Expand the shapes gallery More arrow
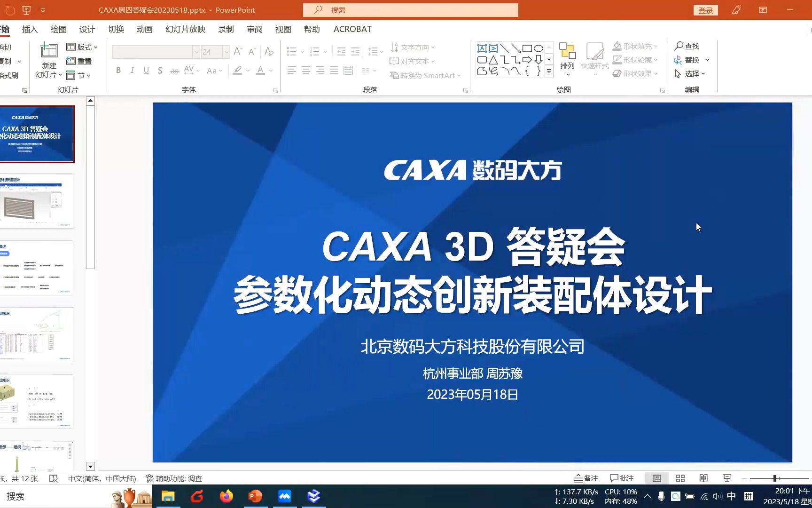Screen dimensions: 812x508 tap(549, 71)
